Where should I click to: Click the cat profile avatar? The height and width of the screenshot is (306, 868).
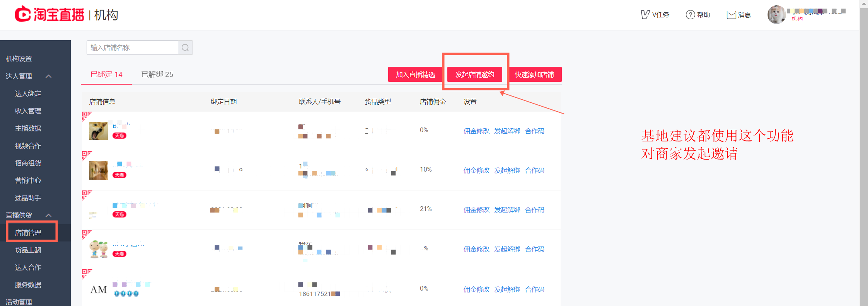776,15
